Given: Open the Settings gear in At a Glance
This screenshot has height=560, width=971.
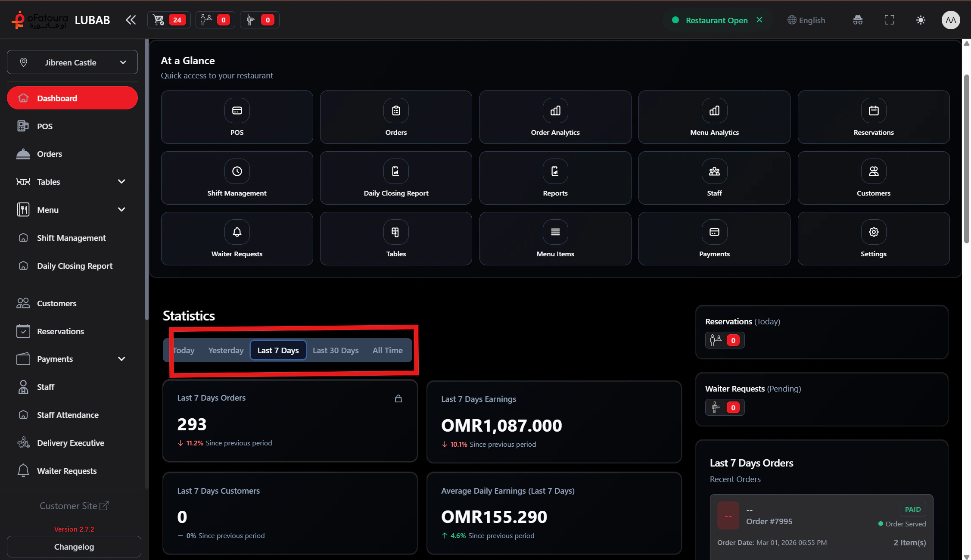Looking at the screenshot, I should coord(873,231).
